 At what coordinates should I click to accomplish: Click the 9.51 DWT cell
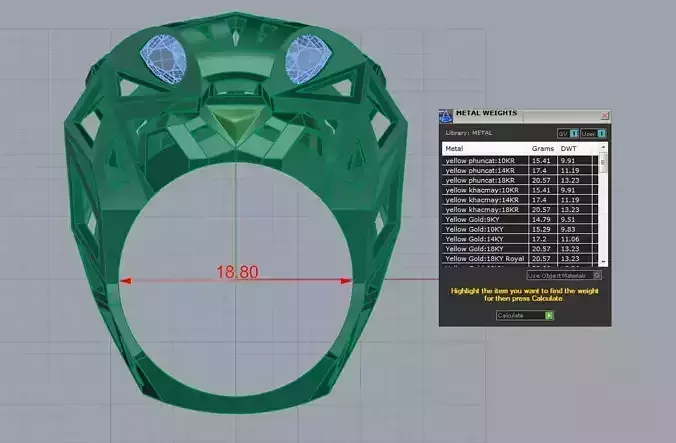pos(575,219)
